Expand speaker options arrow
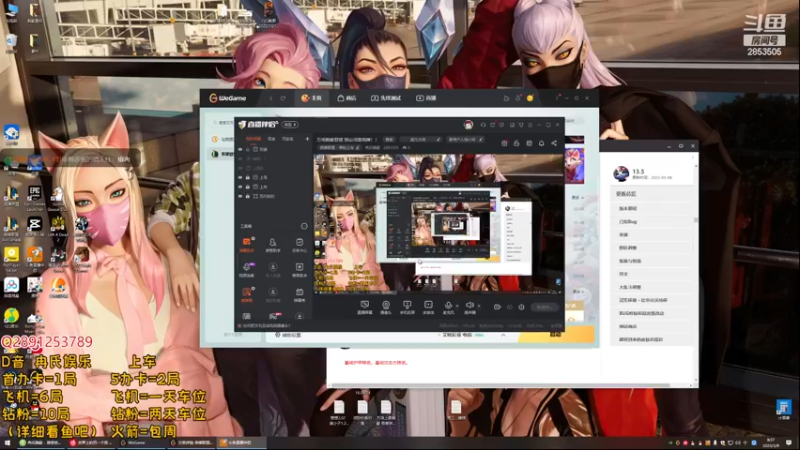The height and width of the screenshot is (450, 800). [479, 306]
